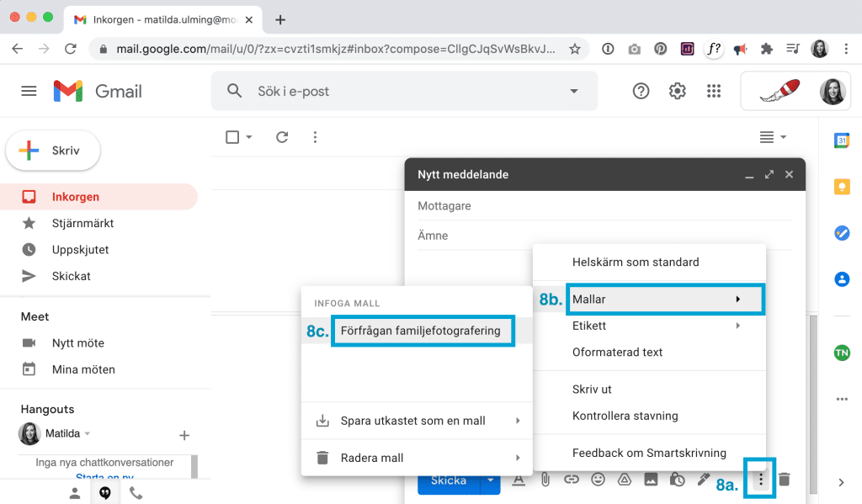Image resolution: width=862 pixels, height=504 pixels.
Task: Toggle the select all messages checkbox
Action: [x=232, y=137]
